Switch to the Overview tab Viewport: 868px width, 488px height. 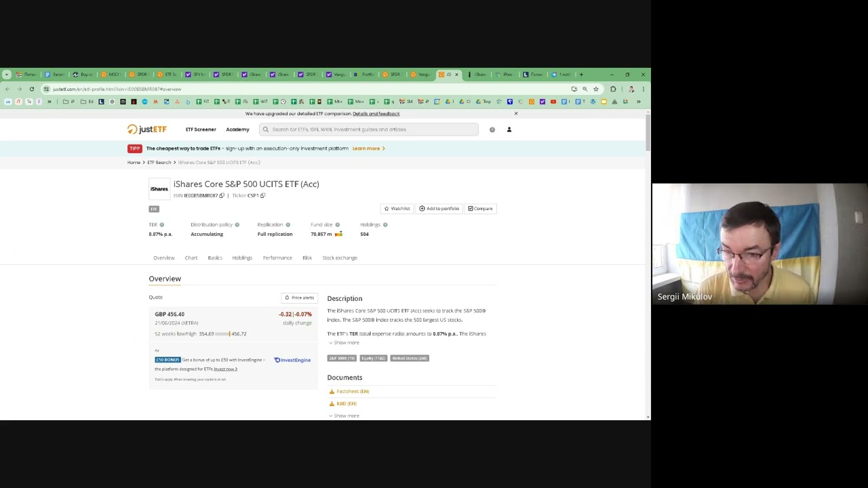(x=163, y=258)
